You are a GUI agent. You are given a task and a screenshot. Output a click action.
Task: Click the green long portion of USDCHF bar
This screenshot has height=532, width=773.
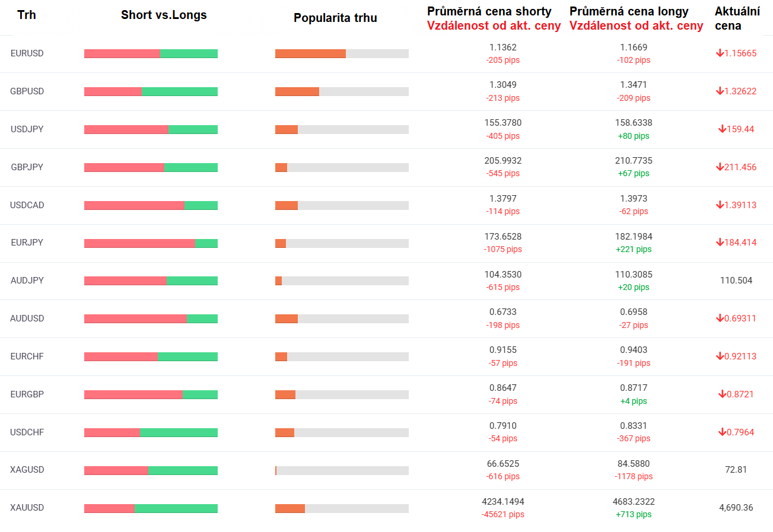tap(179, 433)
